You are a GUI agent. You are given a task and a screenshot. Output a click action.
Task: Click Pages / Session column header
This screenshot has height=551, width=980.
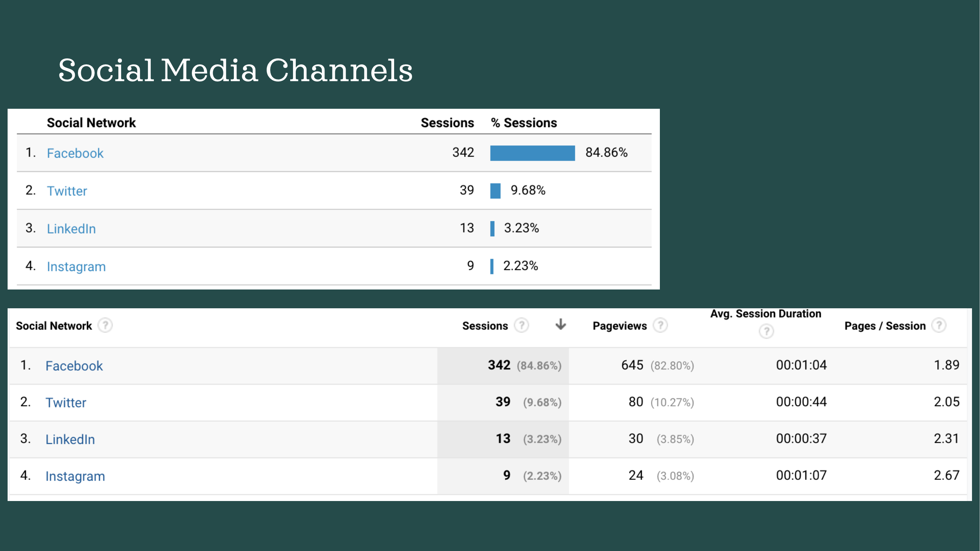pos(885,326)
